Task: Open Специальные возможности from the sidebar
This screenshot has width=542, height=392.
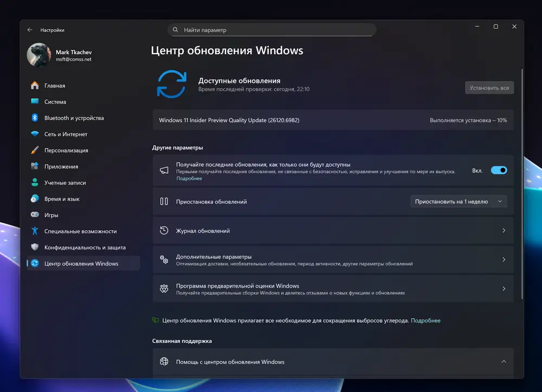Action: pyautogui.click(x=33, y=231)
